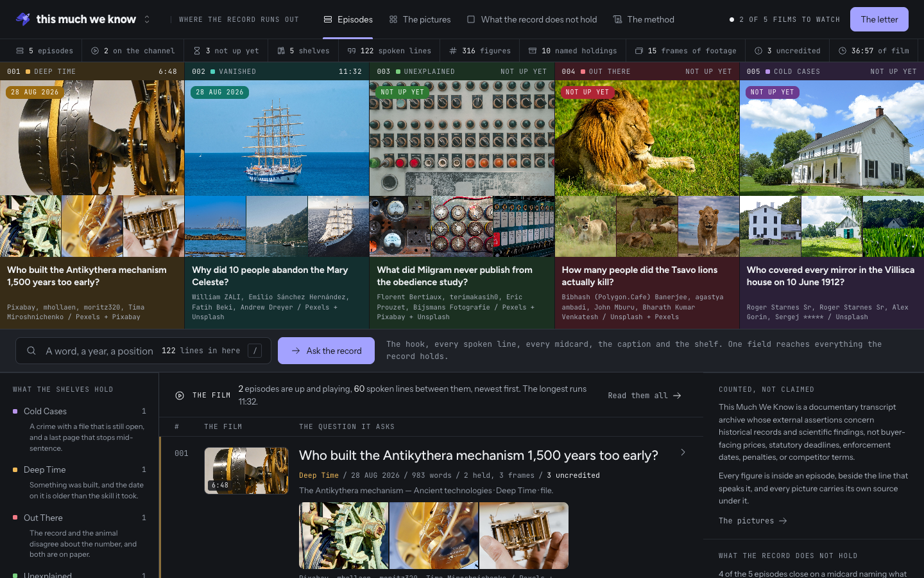Click the archive icon beside 10 named holdings
The height and width of the screenshot is (578, 924).
click(533, 51)
